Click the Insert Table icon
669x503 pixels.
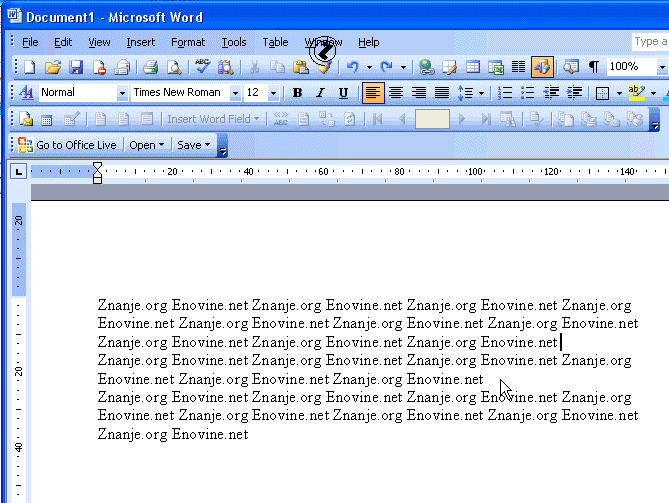click(472, 67)
